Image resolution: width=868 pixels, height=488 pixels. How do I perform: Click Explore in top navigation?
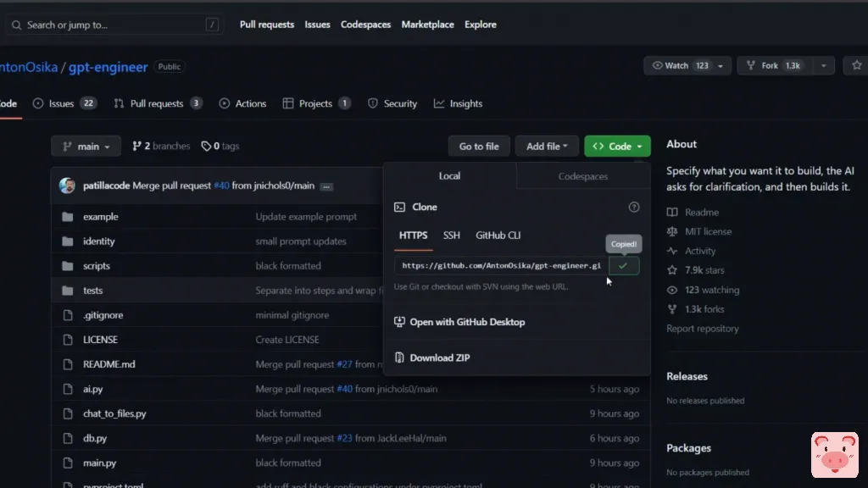tap(480, 25)
